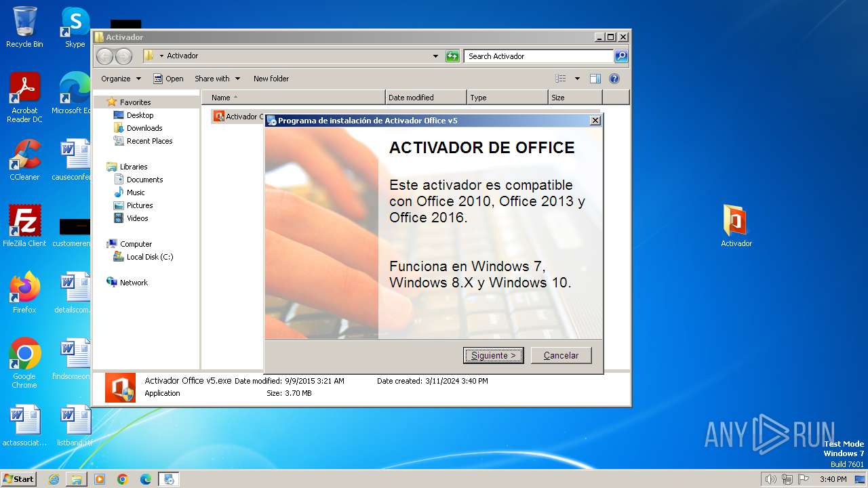Image resolution: width=868 pixels, height=488 pixels.
Task: Select Libraries in navigation pane
Action: tap(133, 167)
